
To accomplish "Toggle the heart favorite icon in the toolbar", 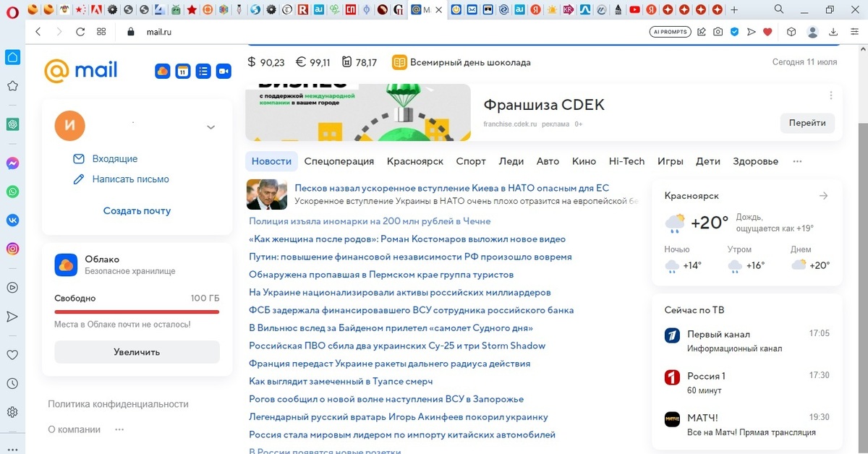I will [767, 31].
